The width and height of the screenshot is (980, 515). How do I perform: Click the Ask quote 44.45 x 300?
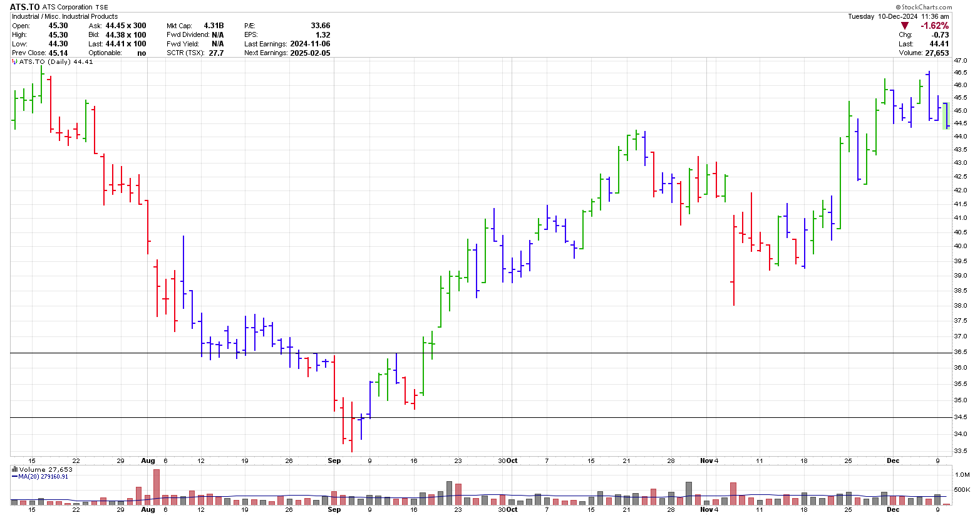point(126,26)
